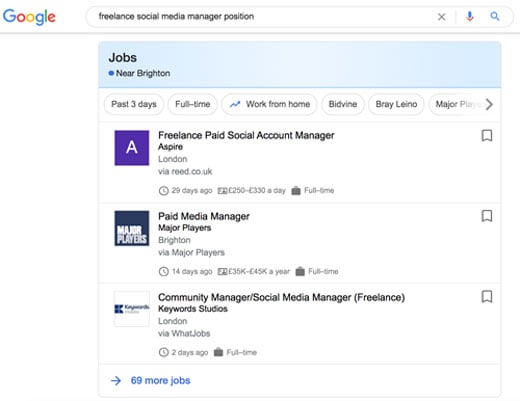Save the Community Manager job bookmark

pyautogui.click(x=487, y=297)
